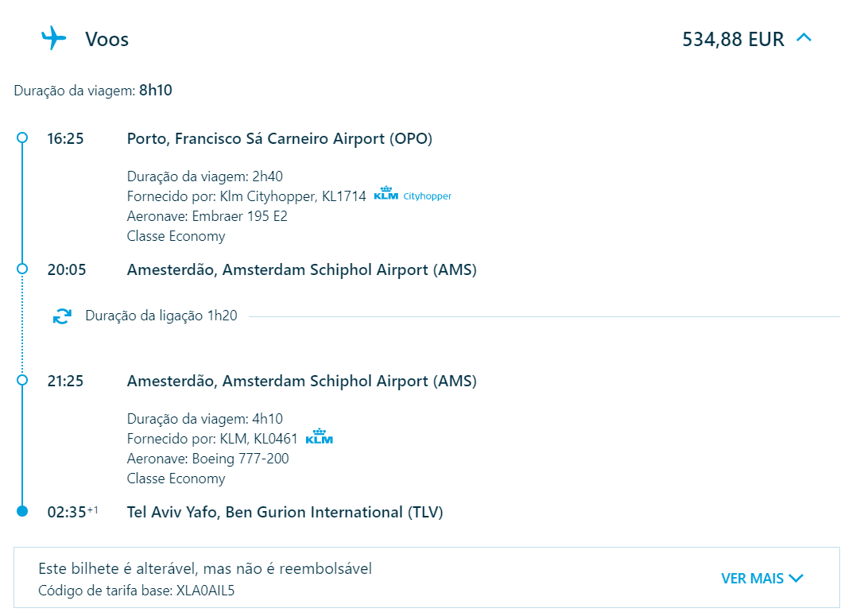Click the filled Tel Aviv arrival marker

[21, 511]
